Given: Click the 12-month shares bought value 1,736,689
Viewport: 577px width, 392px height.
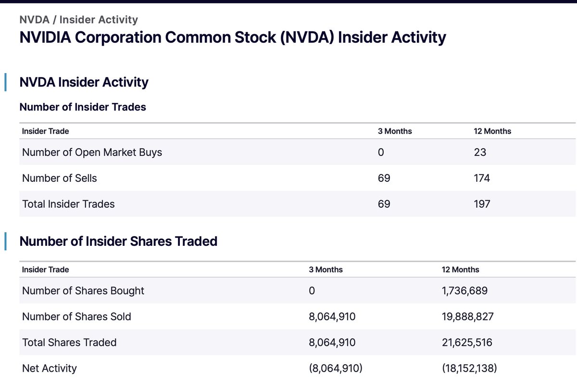Looking at the screenshot, I should click(466, 291).
